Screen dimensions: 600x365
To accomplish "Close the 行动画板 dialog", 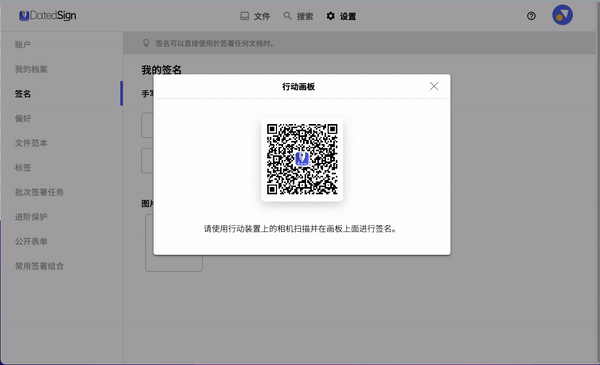I will pos(434,86).
